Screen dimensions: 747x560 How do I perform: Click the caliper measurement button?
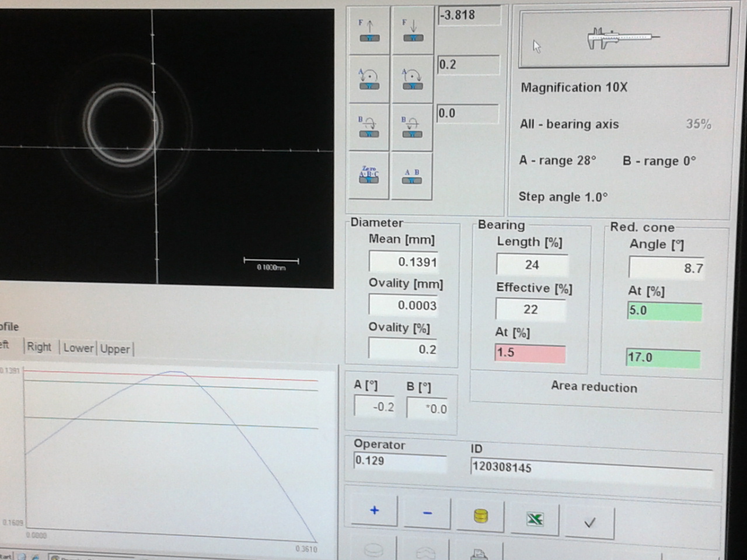coord(624,38)
